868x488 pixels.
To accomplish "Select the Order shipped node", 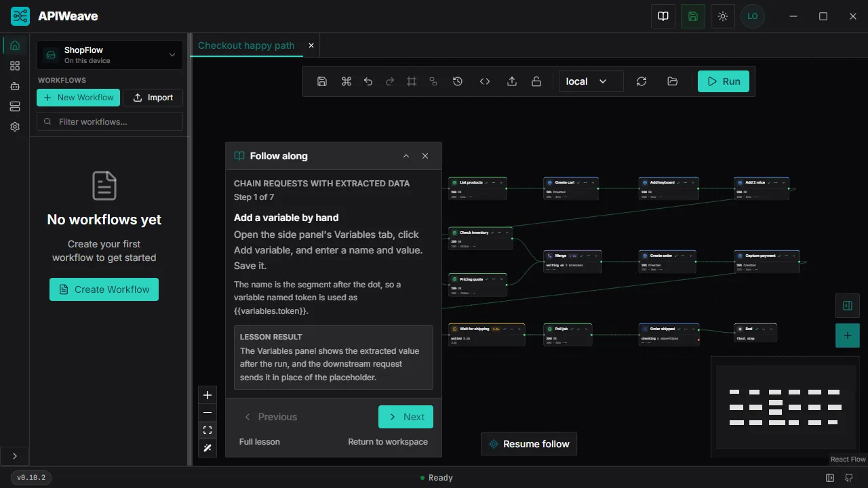I will tap(669, 335).
